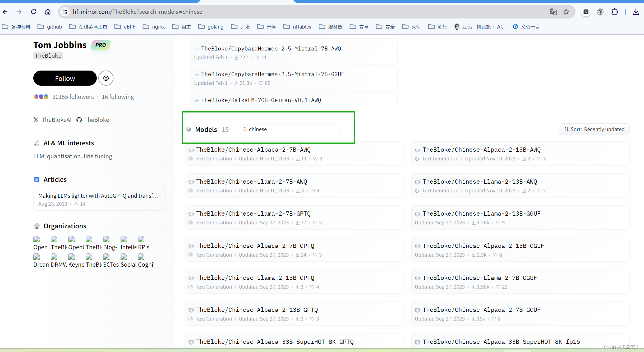Click the browser back arrow

pyautogui.click(x=5, y=12)
